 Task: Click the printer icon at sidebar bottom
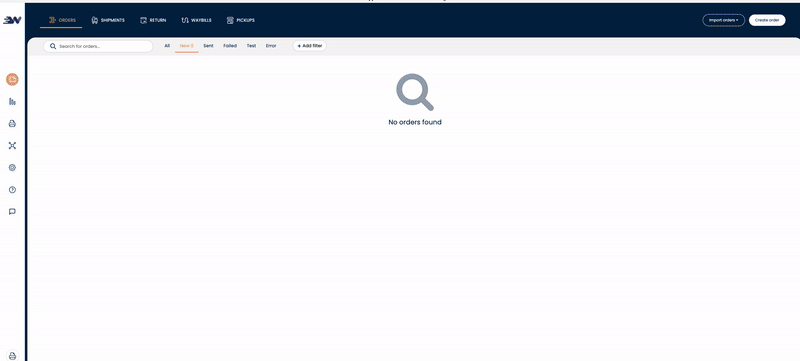pyautogui.click(x=12, y=355)
